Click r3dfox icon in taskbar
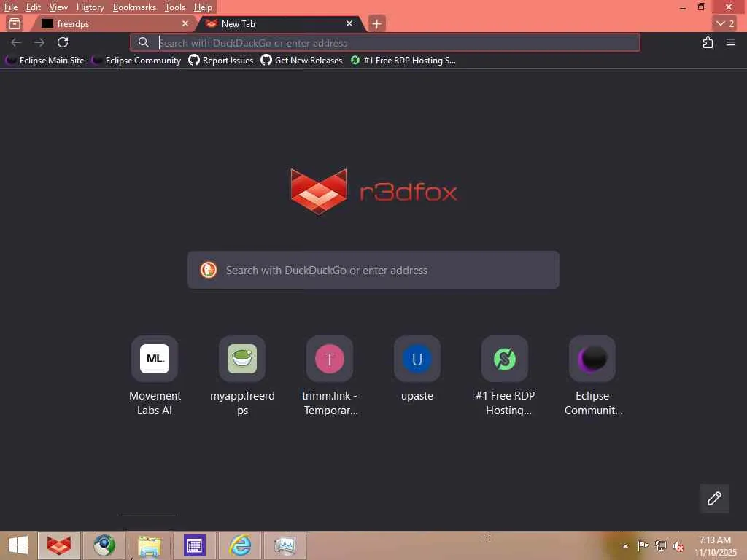 (58, 545)
